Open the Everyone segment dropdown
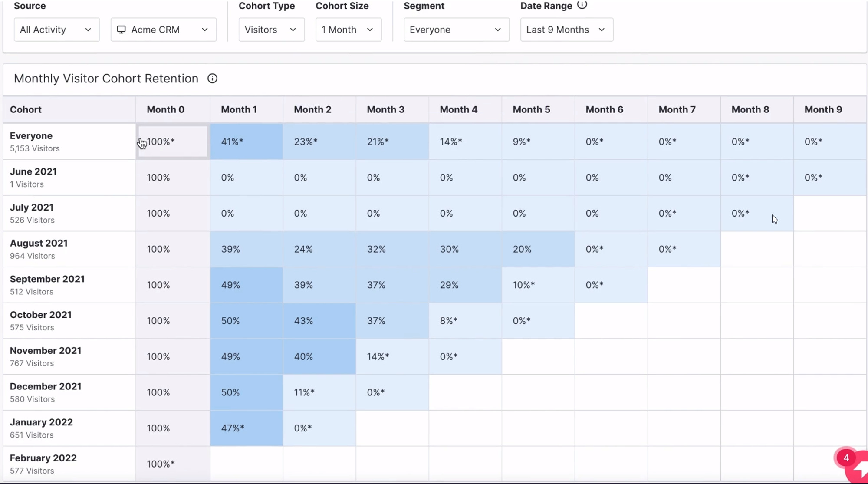This screenshot has height=484, width=868. pyautogui.click(x=456, y=30)
